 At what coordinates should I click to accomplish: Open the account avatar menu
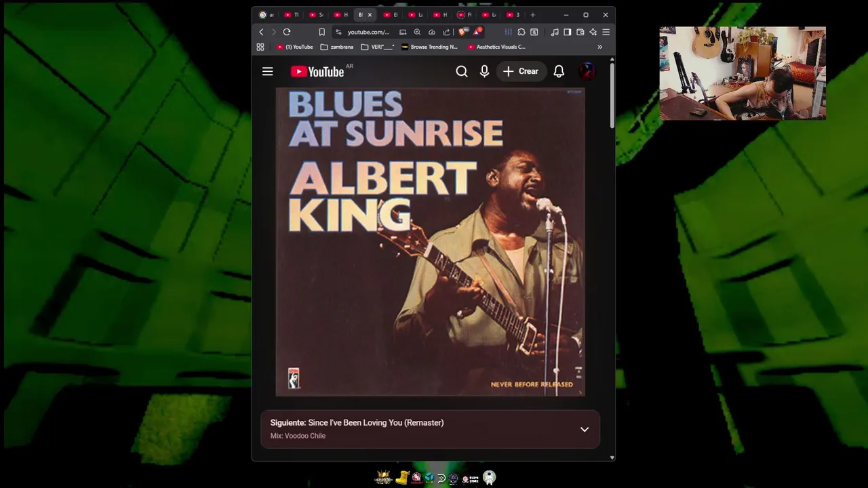tap(587, 71)
